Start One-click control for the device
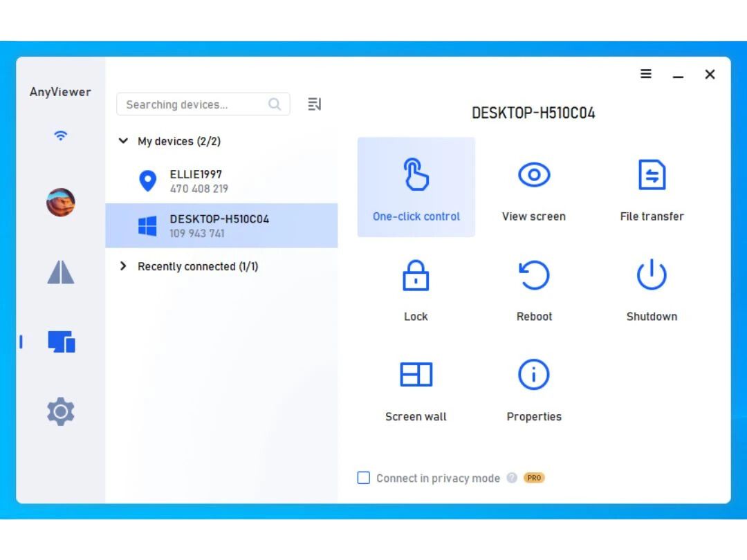747x560 pixels. pos(416,187)
